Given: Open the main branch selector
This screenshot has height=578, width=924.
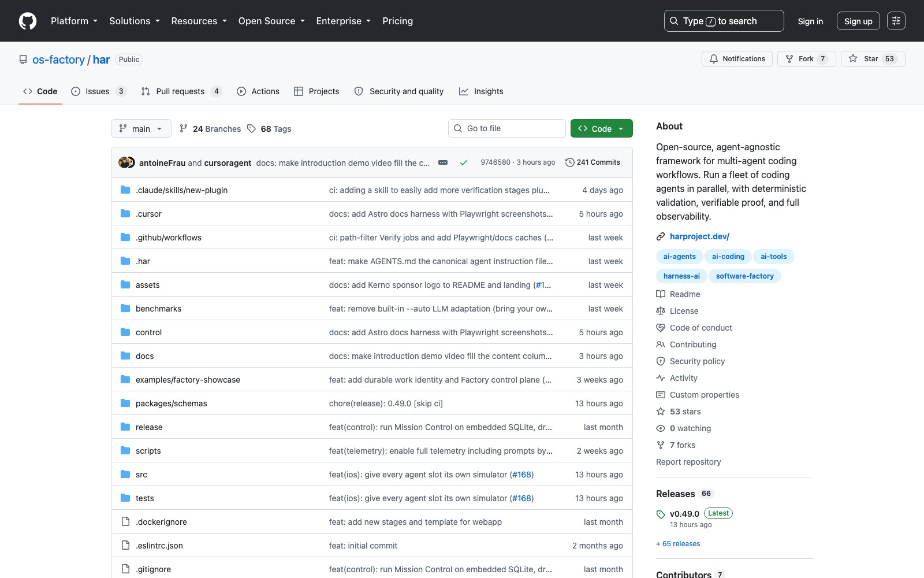Looking at the screenshot, I should 141,128.
